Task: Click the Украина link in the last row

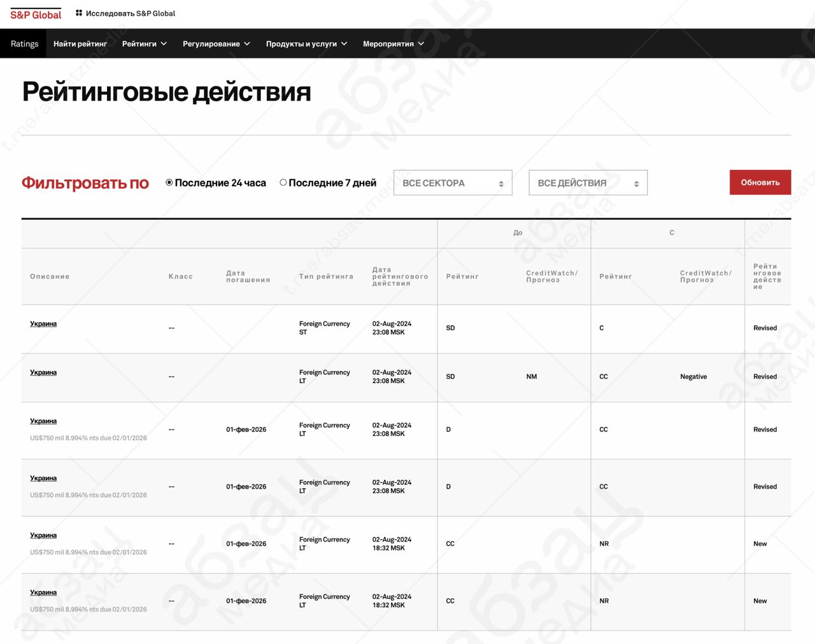Action: point(43,592)
